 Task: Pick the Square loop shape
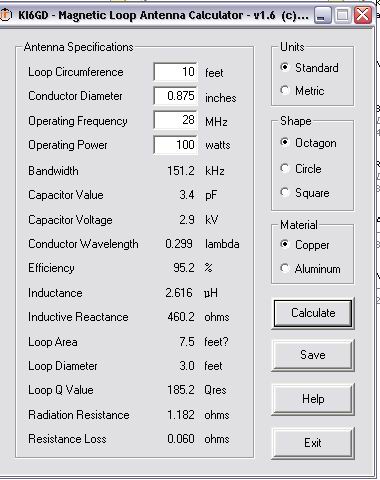click(285, 192)
